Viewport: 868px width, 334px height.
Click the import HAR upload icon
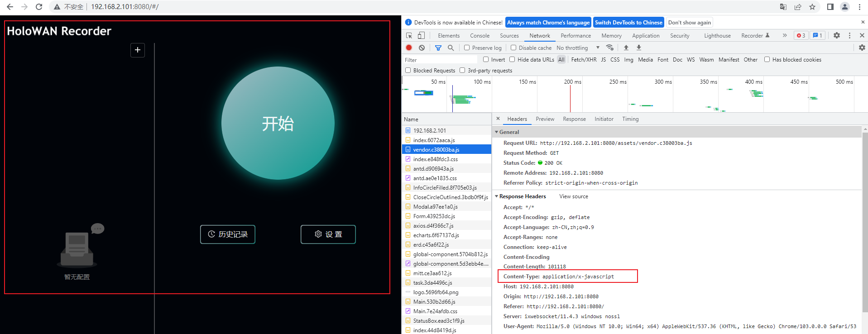[x=626, y=48]
